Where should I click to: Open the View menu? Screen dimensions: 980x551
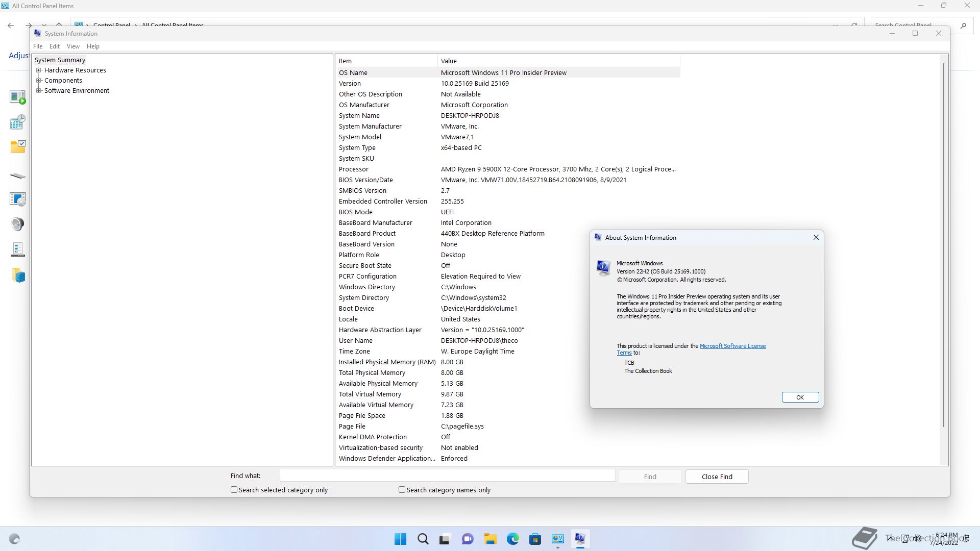[73, 46]
